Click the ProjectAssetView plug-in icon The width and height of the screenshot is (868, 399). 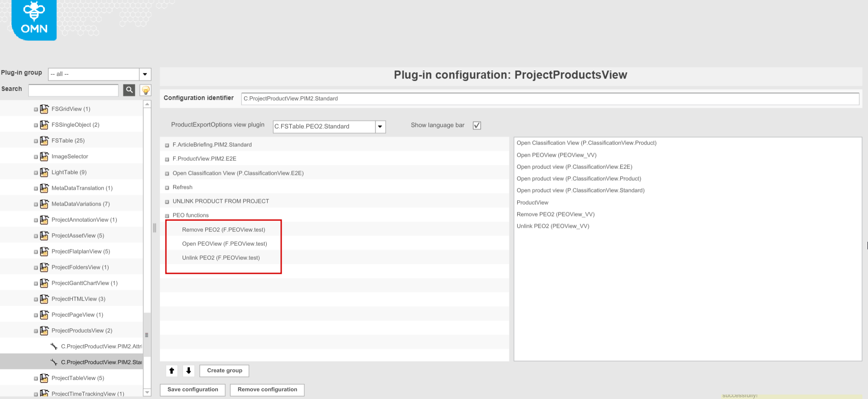coord(44,235)
